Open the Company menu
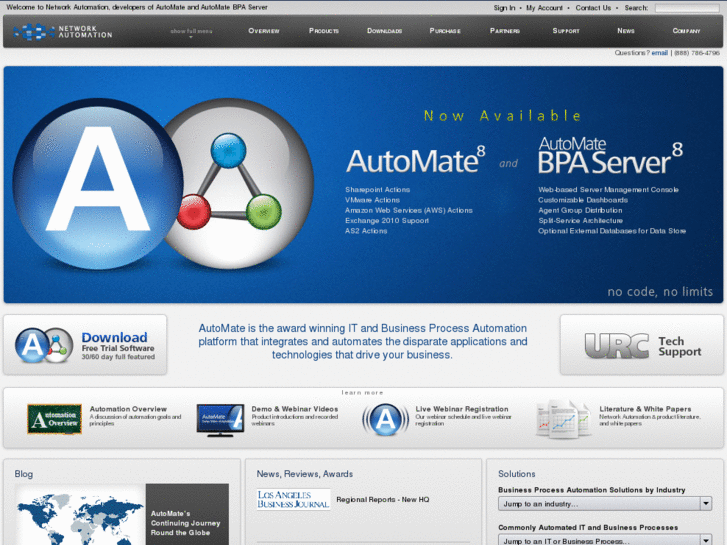 coord(686,31)
